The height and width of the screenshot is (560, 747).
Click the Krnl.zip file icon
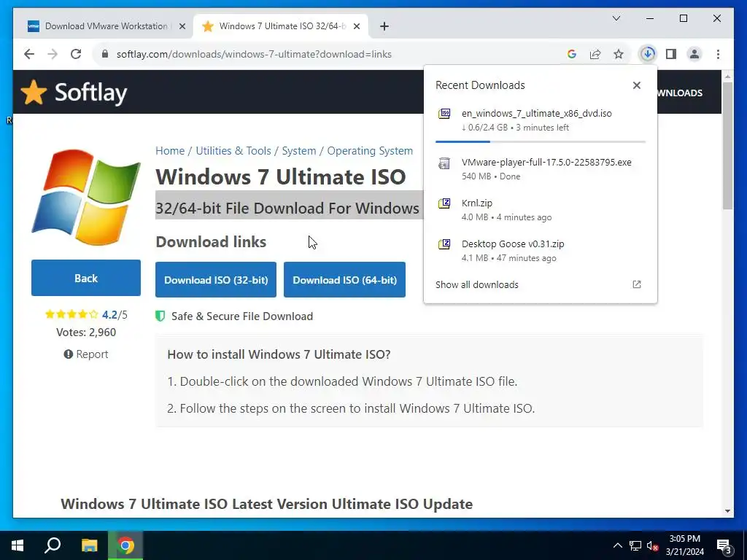point(444,204)
